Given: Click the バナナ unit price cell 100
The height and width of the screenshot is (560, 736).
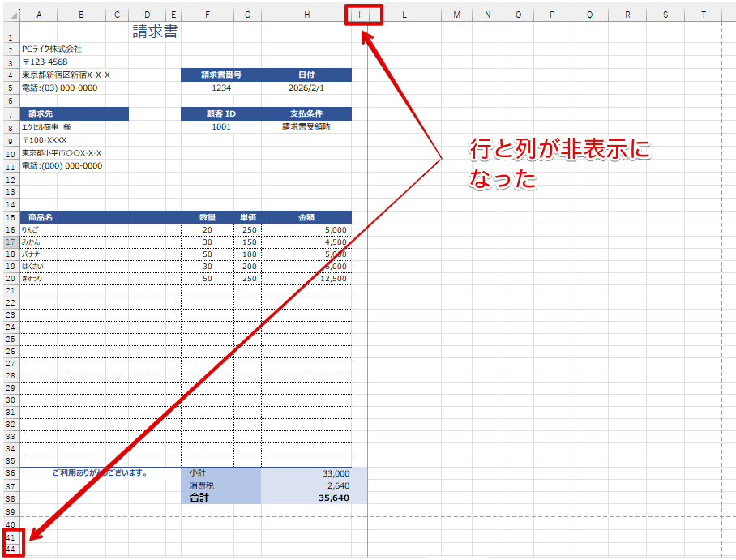Looking at the screenshot, I should point(247,254).
